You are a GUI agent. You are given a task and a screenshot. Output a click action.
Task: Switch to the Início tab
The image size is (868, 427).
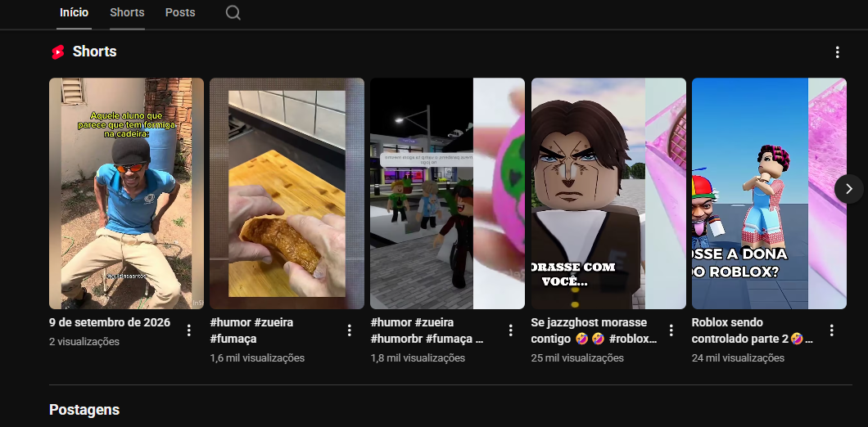point(75,12)
